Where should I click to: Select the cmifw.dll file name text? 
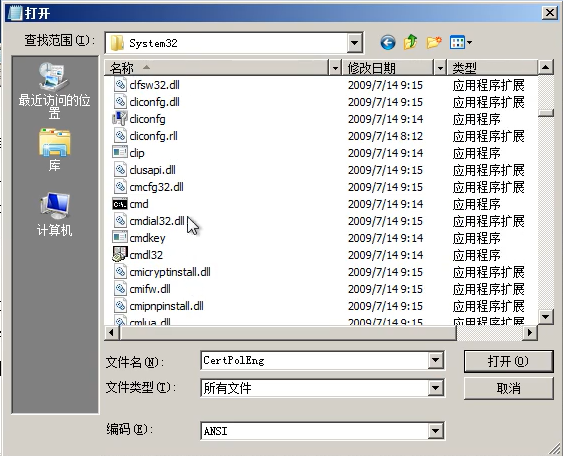150,289
